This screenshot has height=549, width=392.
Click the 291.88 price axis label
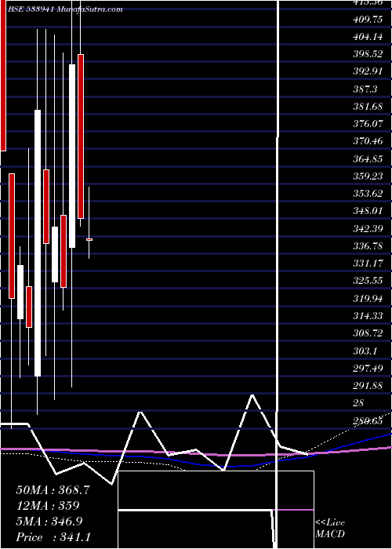(368, 386)
